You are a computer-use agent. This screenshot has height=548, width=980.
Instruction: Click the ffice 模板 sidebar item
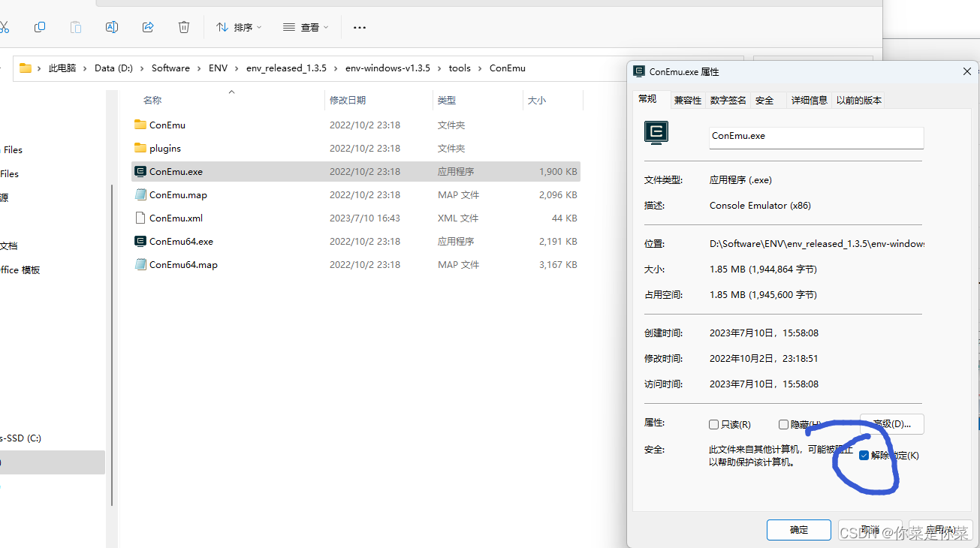[20, 269]
